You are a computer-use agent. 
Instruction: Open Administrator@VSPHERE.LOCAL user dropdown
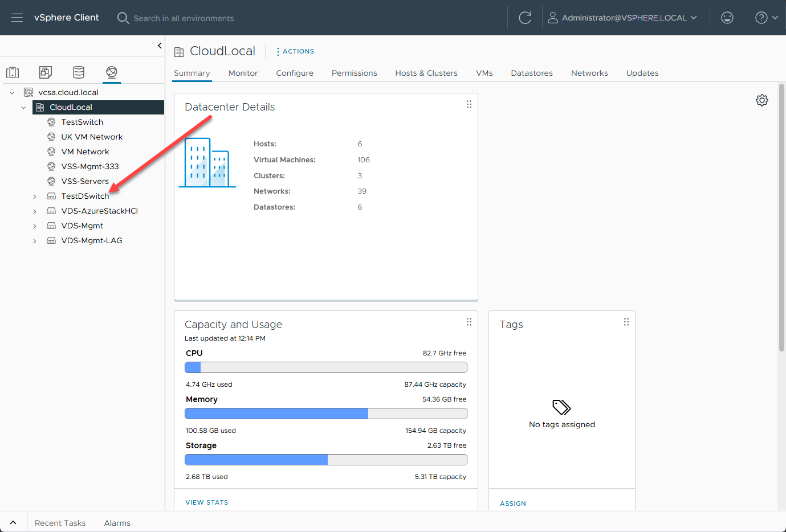click(x=623, y=18)
